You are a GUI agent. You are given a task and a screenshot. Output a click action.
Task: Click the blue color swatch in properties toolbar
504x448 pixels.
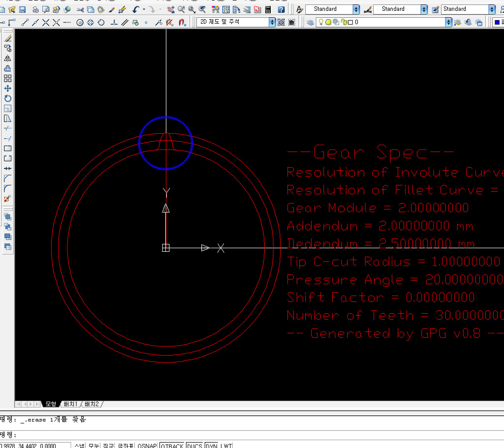tap(497, 22)
